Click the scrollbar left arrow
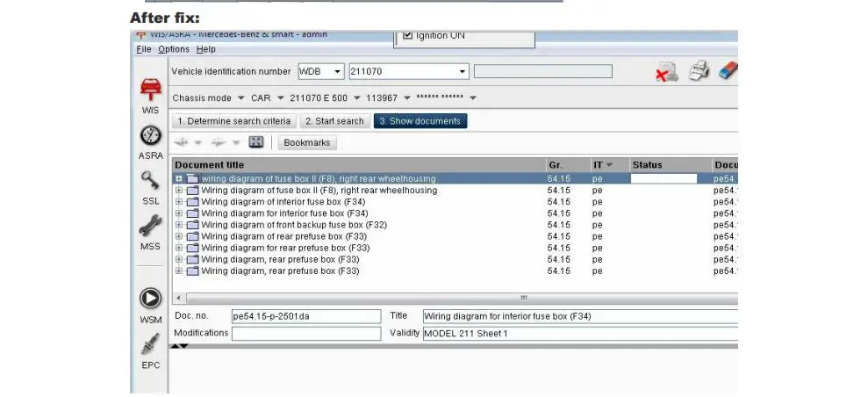This screenshot has height=397, width=868. (x=179, y=299)
